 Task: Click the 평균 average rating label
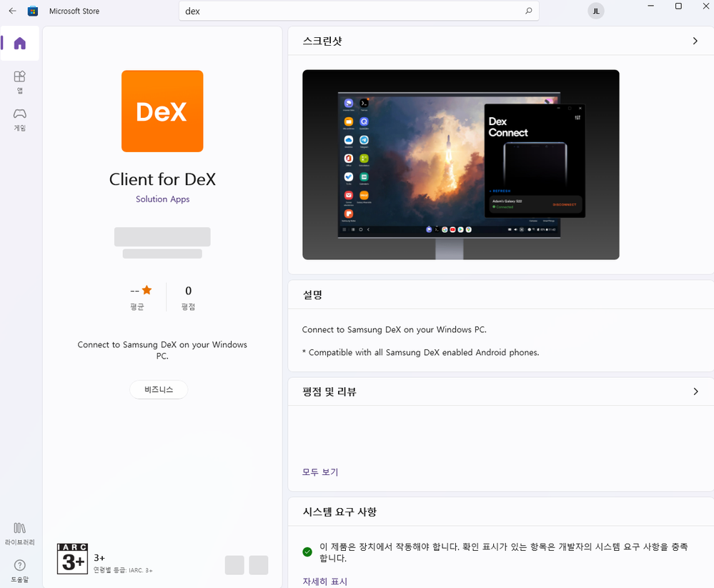(x=137, y=307)
